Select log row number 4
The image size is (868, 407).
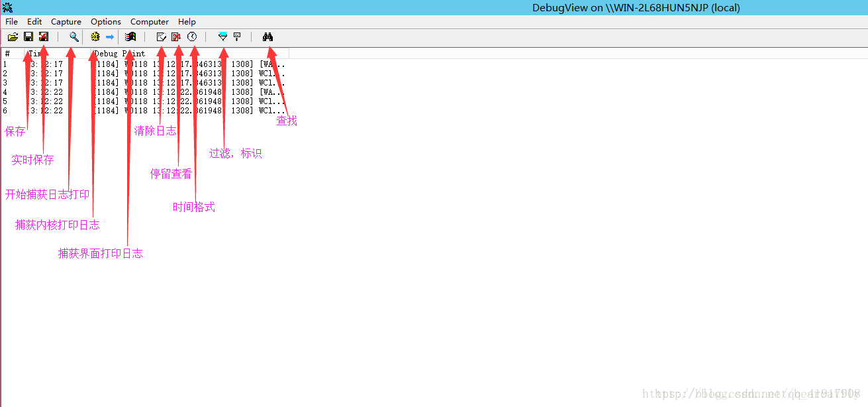click(144, 92)
